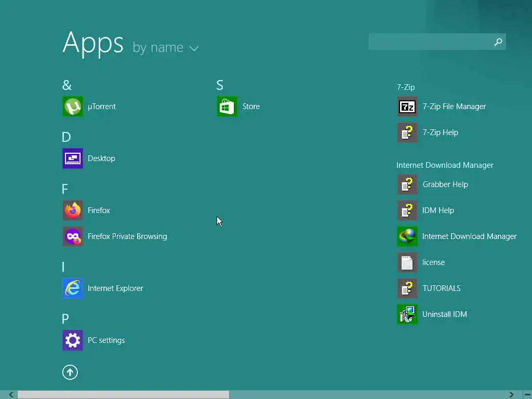Image resolution: width=532 pixels, height=399 pixels.
Task: Click the horizontal scrollbar thumb
Action: pos(124,395)
